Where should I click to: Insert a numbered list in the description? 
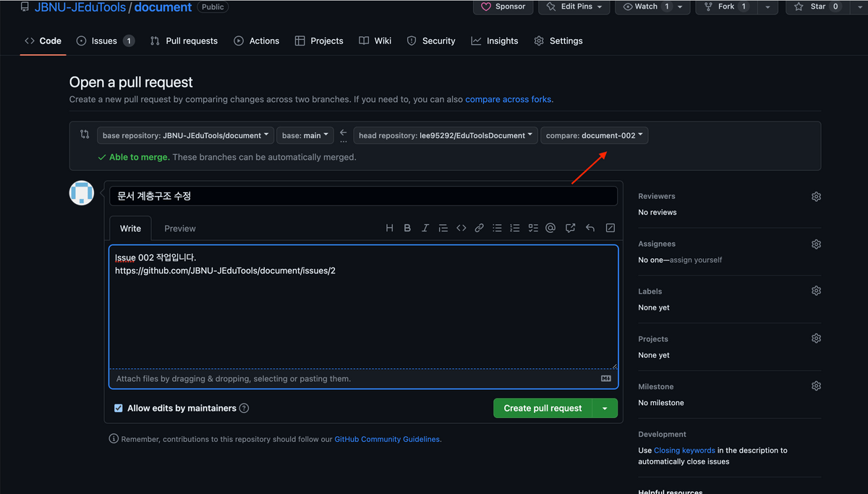tap(515, 228)
